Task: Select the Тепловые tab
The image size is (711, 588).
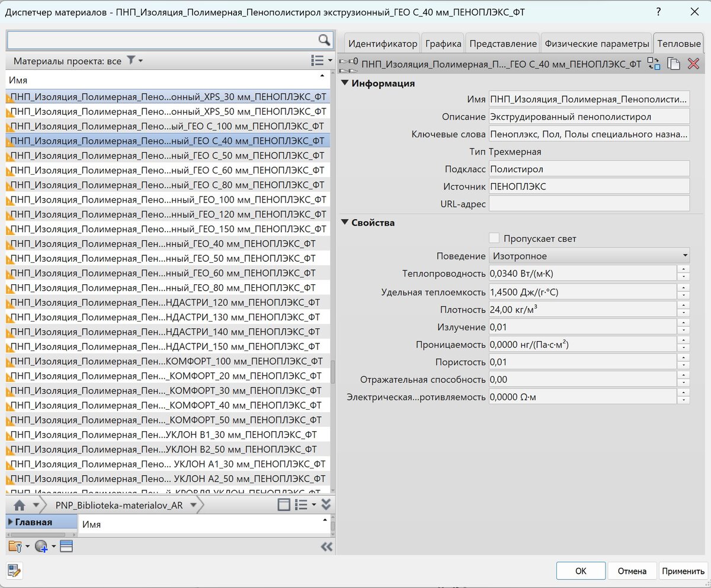Action: (679, 44)
